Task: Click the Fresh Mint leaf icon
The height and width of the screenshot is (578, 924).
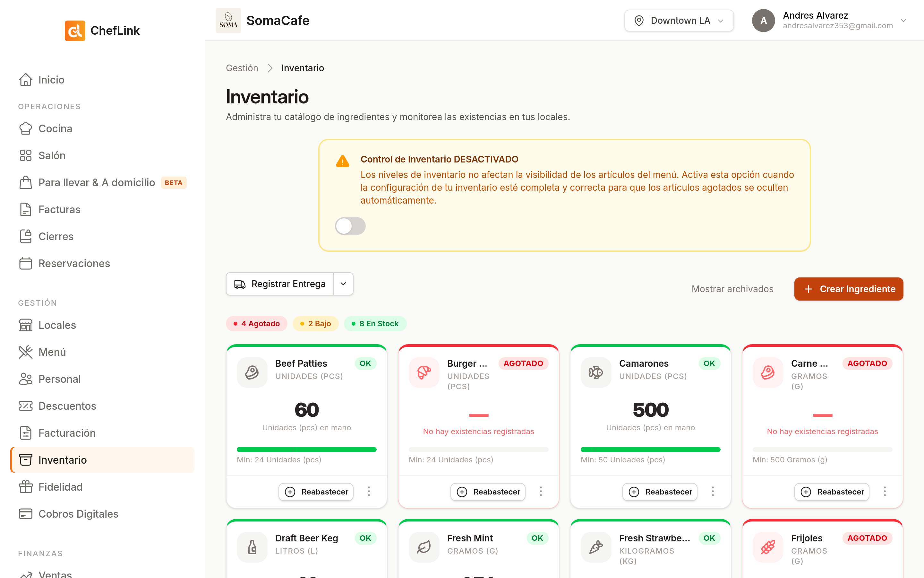Action: point(424,547)
